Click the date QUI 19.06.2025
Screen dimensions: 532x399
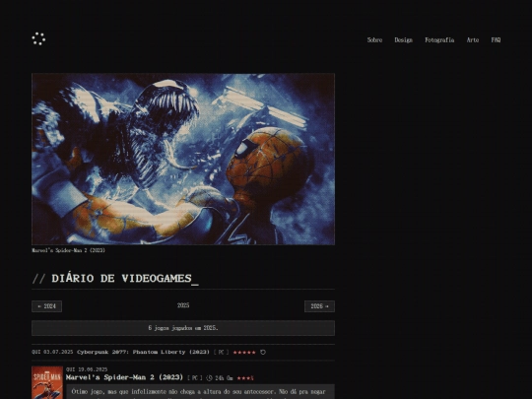coord(87,369)
